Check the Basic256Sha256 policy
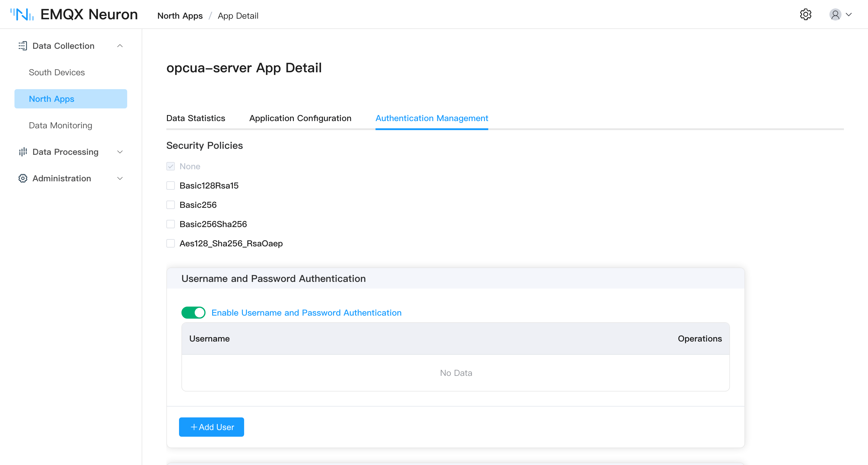This screenshot has height=465, width=868. click(171, 224)
